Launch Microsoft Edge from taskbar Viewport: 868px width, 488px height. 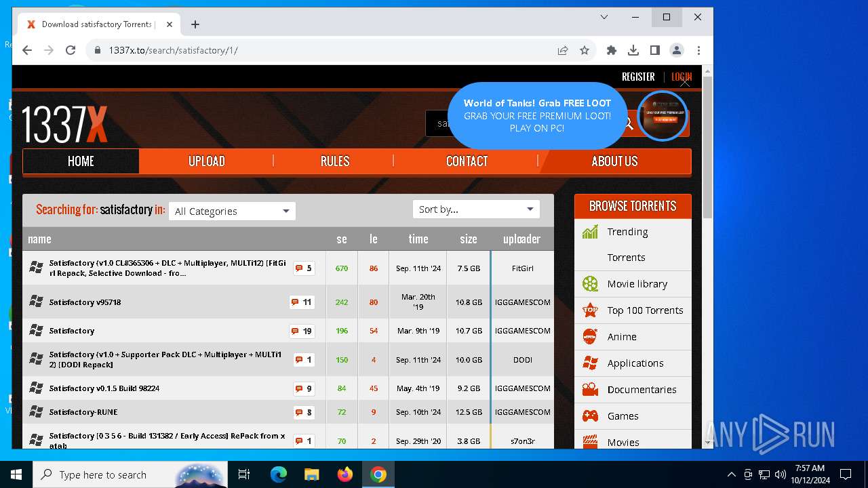(279, 474)
